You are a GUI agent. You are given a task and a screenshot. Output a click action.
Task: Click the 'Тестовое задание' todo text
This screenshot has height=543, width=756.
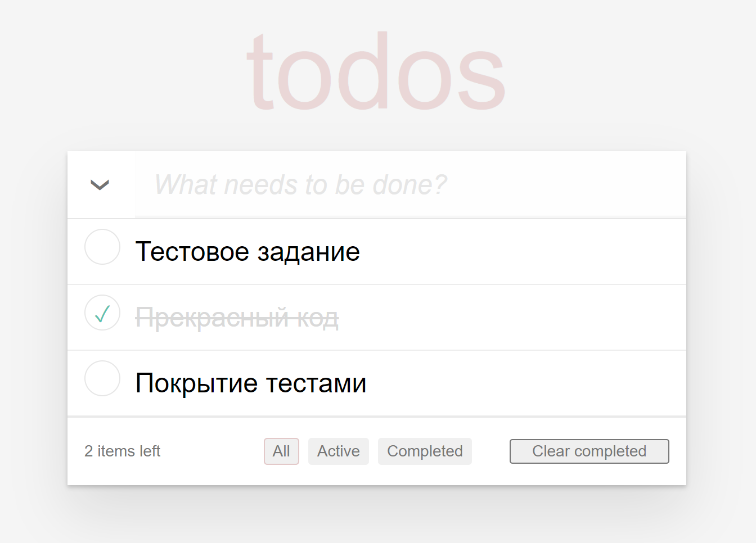click(247, 251)
